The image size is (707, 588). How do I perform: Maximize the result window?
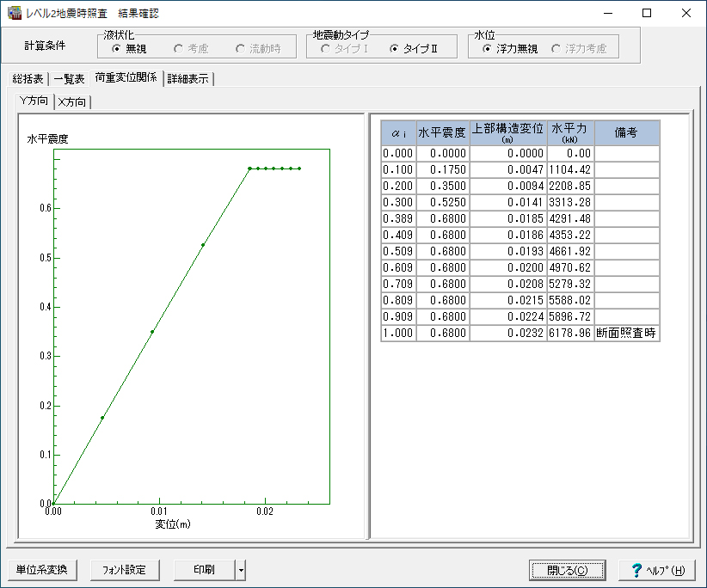pyautogui.click(x=647, y=13)
